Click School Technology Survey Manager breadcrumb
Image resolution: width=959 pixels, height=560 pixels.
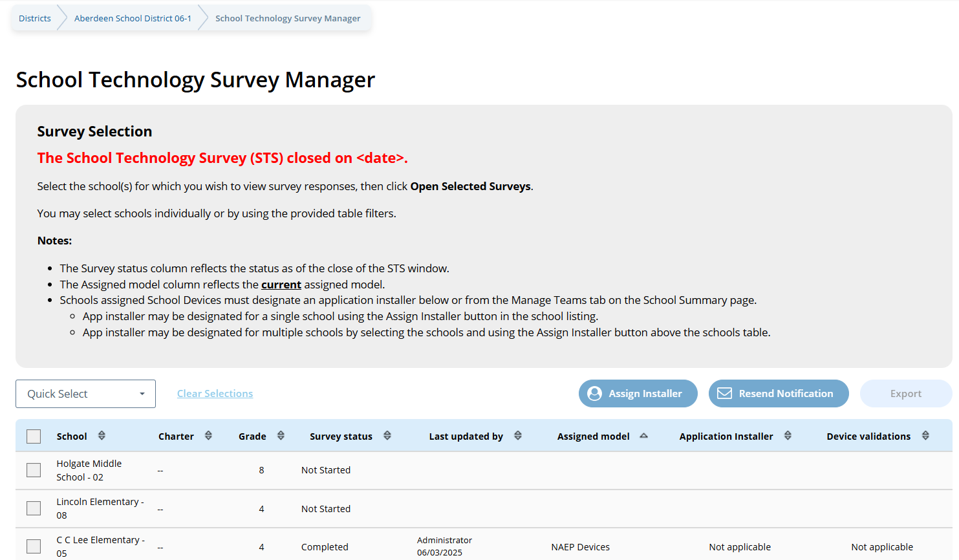coord(288,18)
